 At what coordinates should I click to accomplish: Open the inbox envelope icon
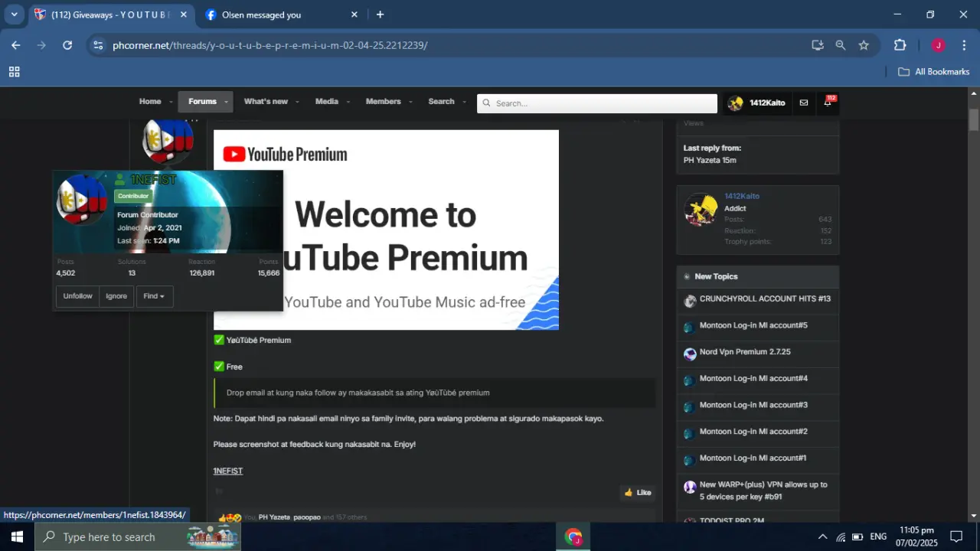[803, 103]
